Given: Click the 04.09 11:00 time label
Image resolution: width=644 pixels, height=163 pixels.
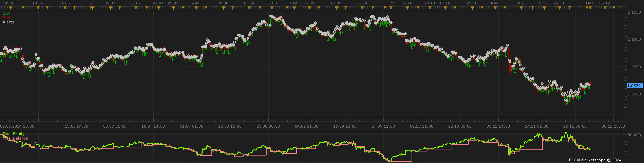Looking at the screenshot, I should (307, 126).
